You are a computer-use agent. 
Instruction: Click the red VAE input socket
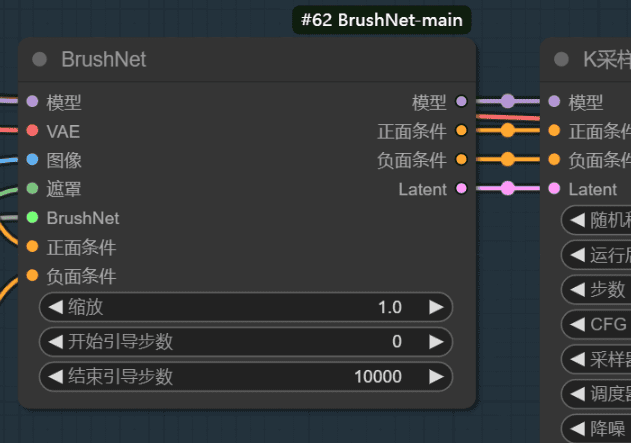[x=32, y=130]
